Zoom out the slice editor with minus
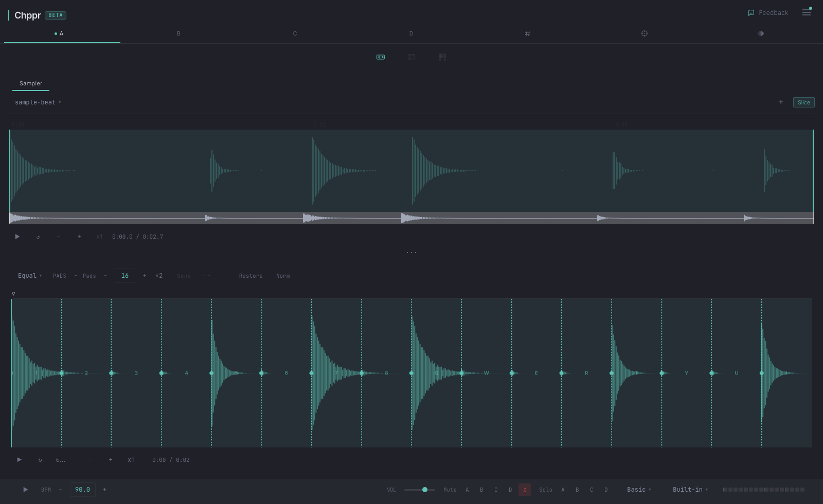The image size is (823, 504). click(x=90, y=460)
